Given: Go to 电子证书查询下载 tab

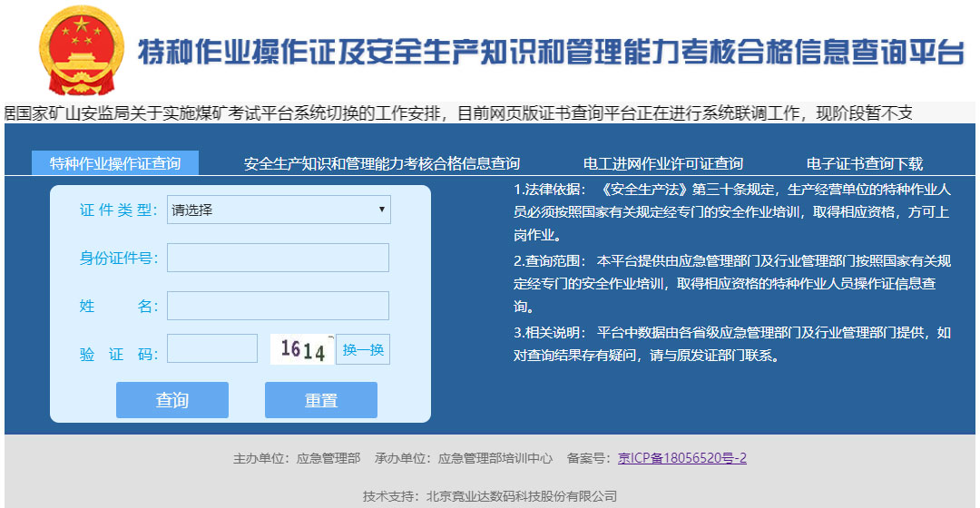Looking at the screenshot, I should tap(865, 163).
